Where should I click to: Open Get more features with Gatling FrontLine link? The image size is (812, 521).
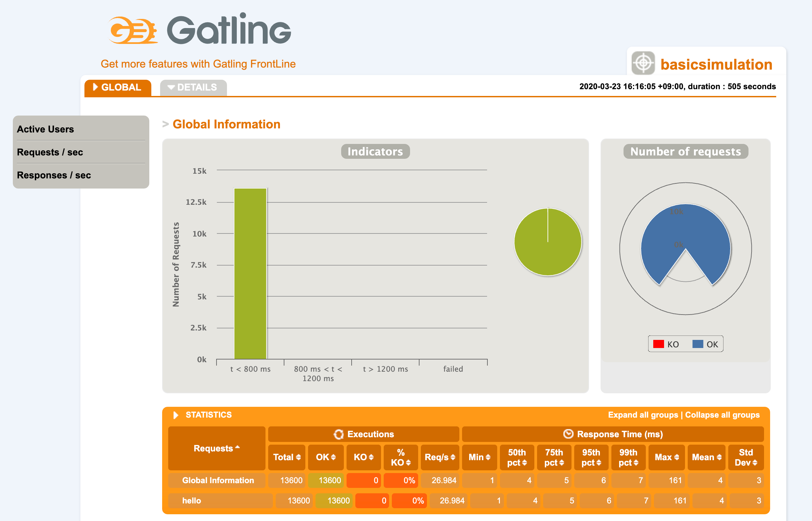198,64
